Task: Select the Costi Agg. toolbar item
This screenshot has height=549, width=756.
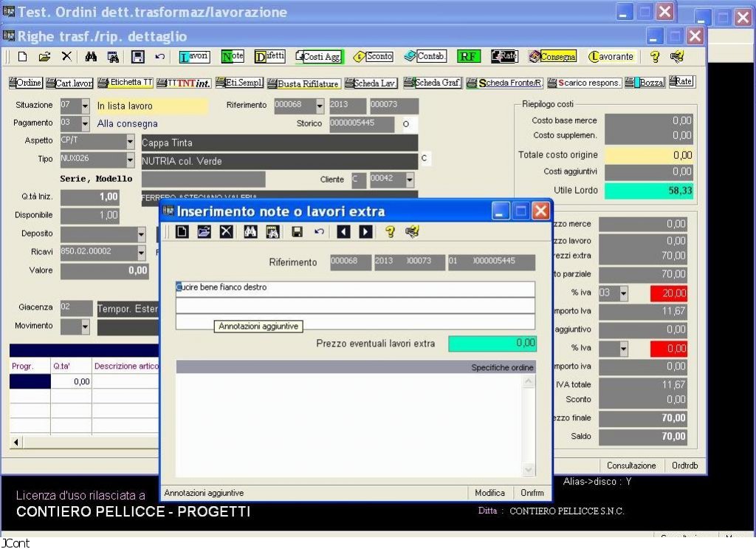Action: pyautogui.click(x=319, y=56)
